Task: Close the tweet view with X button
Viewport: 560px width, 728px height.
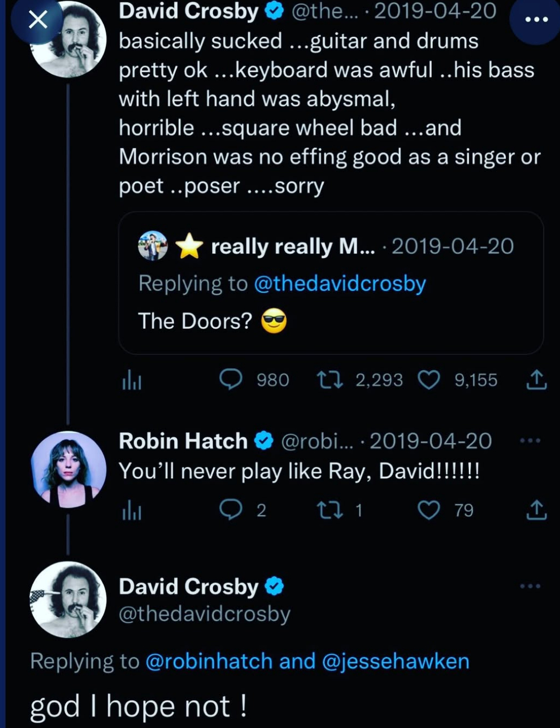Action: point(37,20)
